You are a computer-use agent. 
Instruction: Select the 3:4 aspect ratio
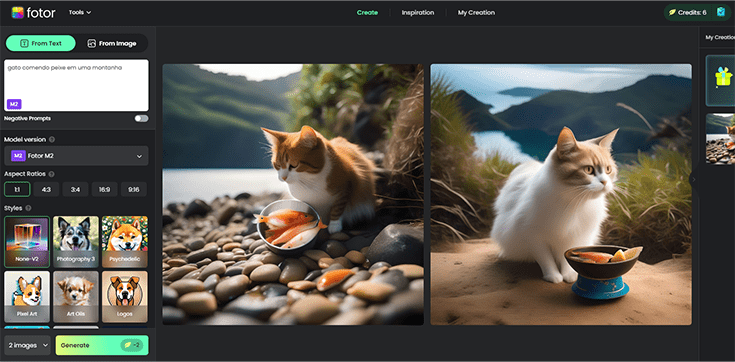click(75, 189)
